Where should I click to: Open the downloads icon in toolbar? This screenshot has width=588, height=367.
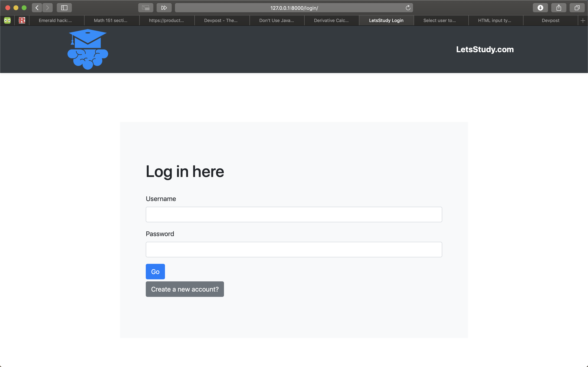point(540,8)
